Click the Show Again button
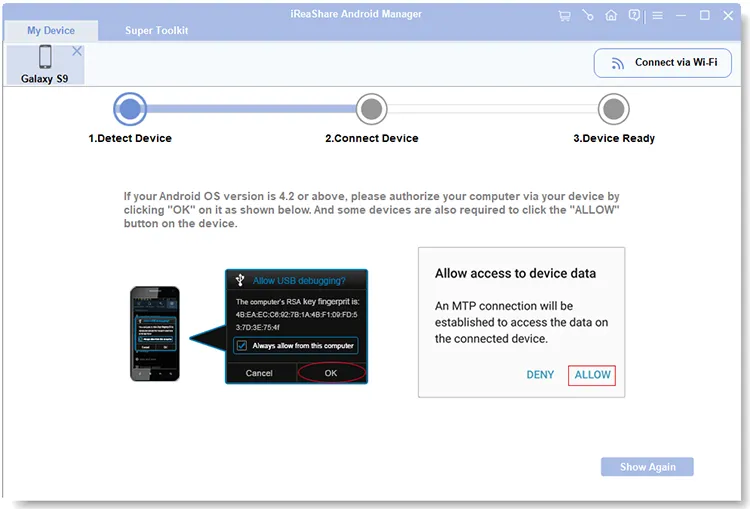The width and height of the screenshot is (750, 509). click(x=647, y=466)
